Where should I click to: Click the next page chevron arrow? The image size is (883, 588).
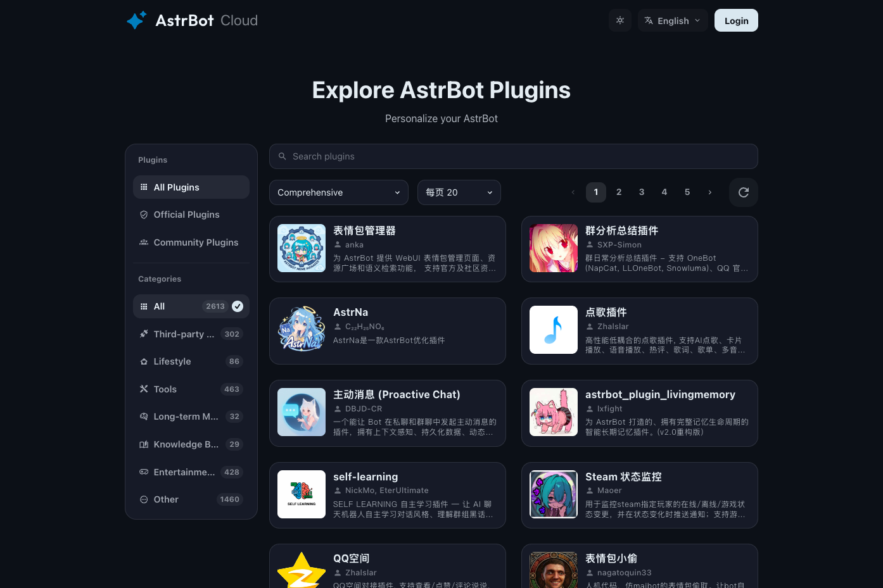(x=710, y=192)
